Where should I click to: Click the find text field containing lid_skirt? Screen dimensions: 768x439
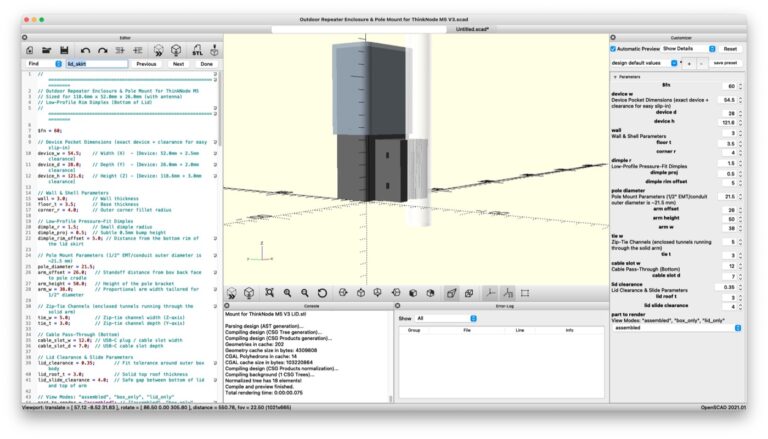[96, 64]
